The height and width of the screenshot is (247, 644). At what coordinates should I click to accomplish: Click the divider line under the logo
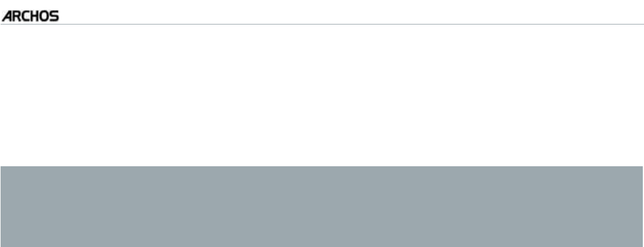(322, 25)
